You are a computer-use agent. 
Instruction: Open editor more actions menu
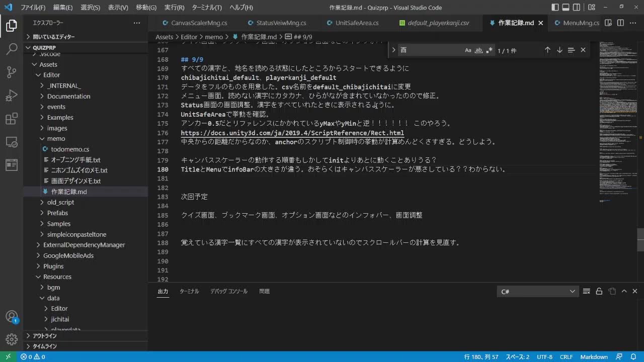click(x=632, y=23)
